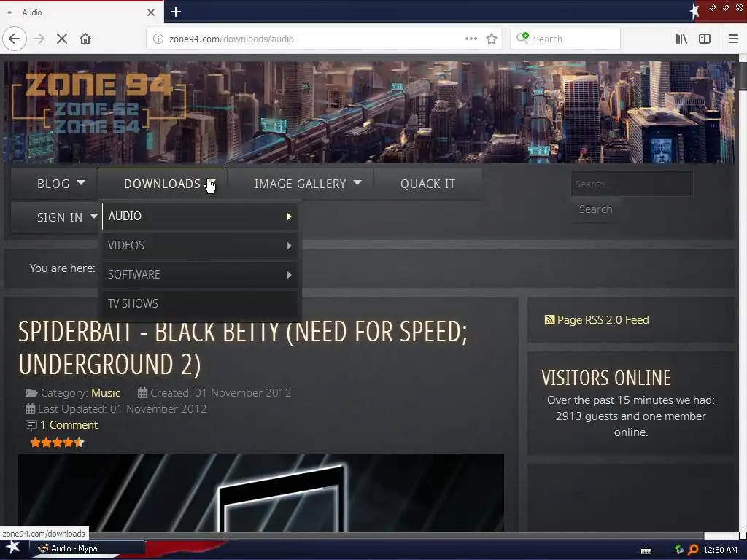
Task: Click the vertical page scrollbar thumb
Action: [x=743, y=75]
